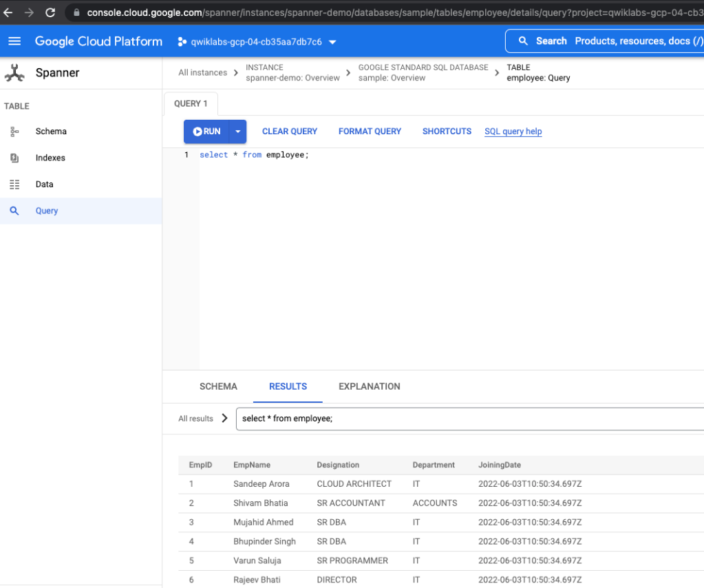Click the browser back arrow
Screen dimensions: 704x588
point(8,12)
